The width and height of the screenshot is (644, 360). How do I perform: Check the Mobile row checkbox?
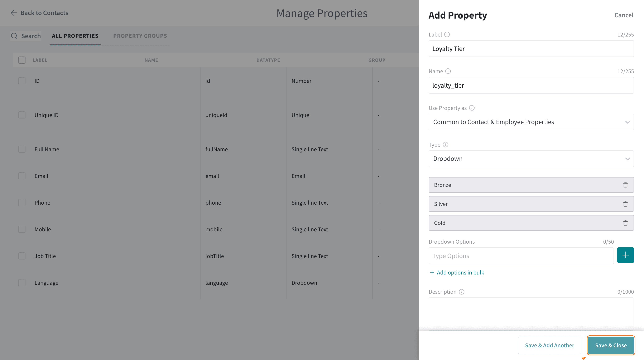click(22, 229)
